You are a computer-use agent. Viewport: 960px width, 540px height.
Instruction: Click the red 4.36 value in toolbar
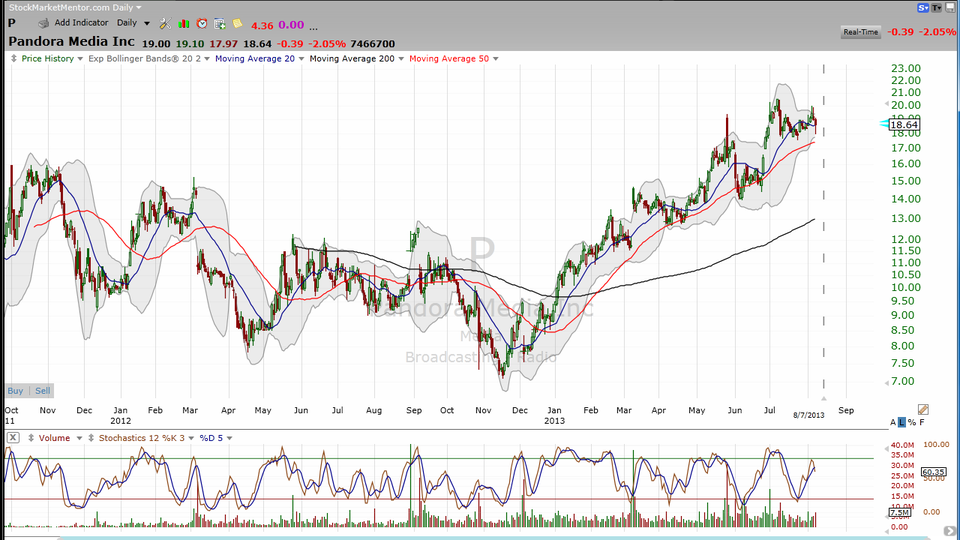(262, 26)
